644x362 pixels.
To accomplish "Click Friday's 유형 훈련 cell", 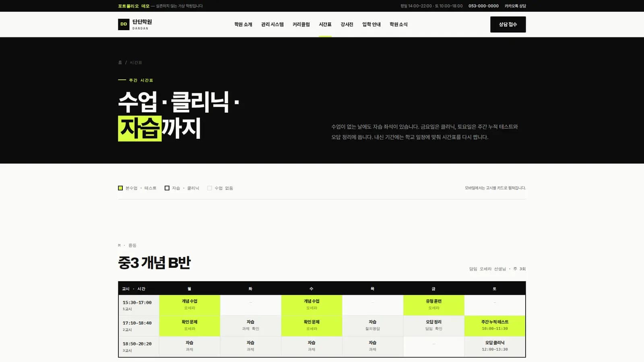I will click(x=433, y=305).
